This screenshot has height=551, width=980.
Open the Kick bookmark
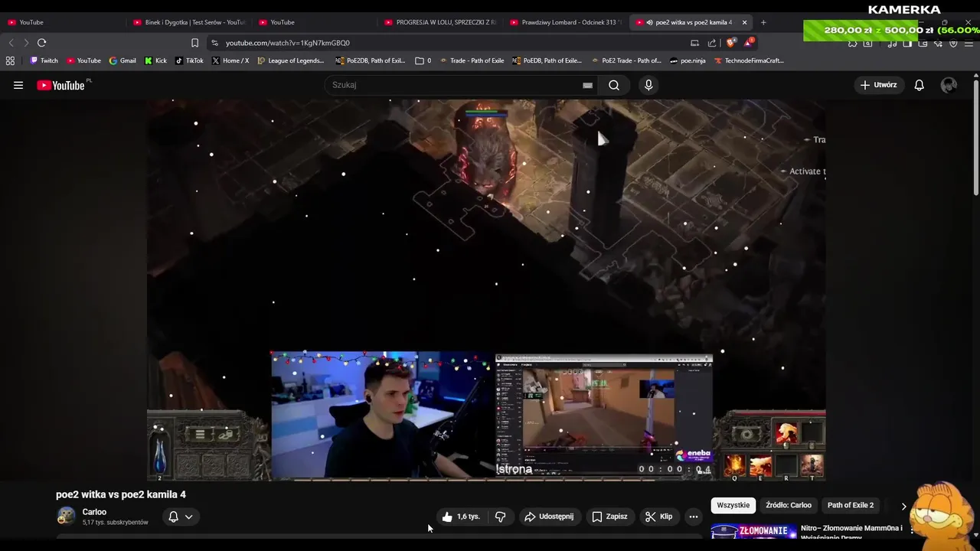[x=155, y=60]
